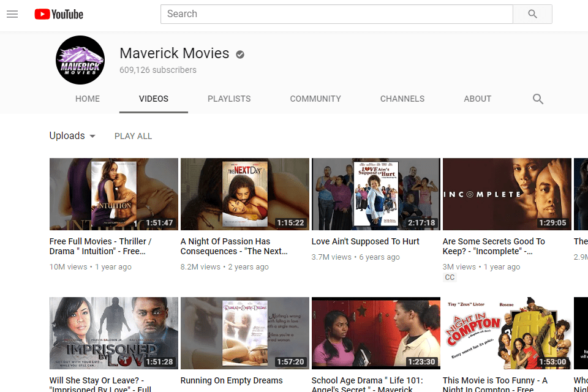Play the Intuition movie thumbnail

point(113,194)
